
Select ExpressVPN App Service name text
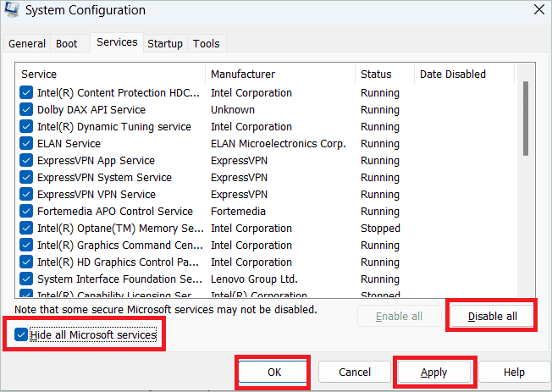click(x=97, y=161)
